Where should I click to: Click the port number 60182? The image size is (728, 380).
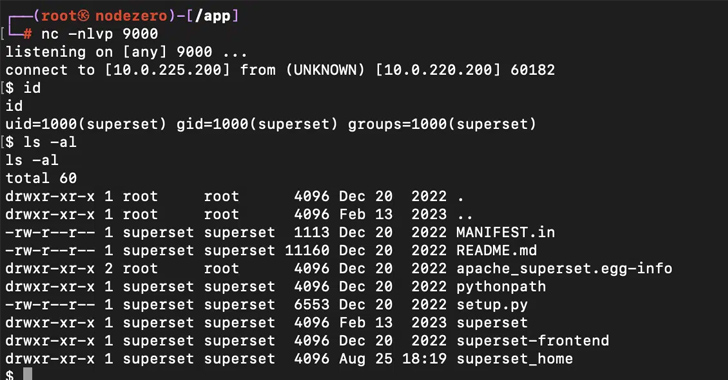(x=533, y=70)
